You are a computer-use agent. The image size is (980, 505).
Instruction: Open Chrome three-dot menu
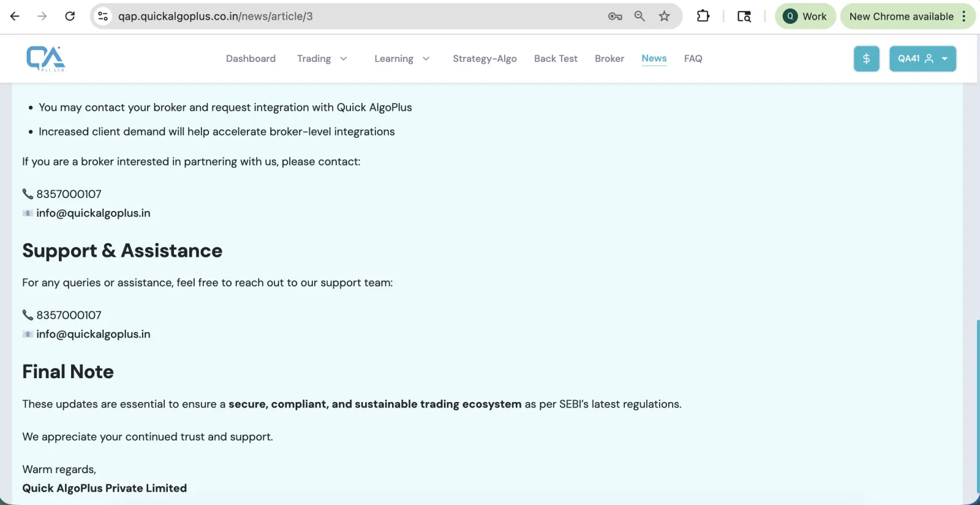click(x=964, y=17)
